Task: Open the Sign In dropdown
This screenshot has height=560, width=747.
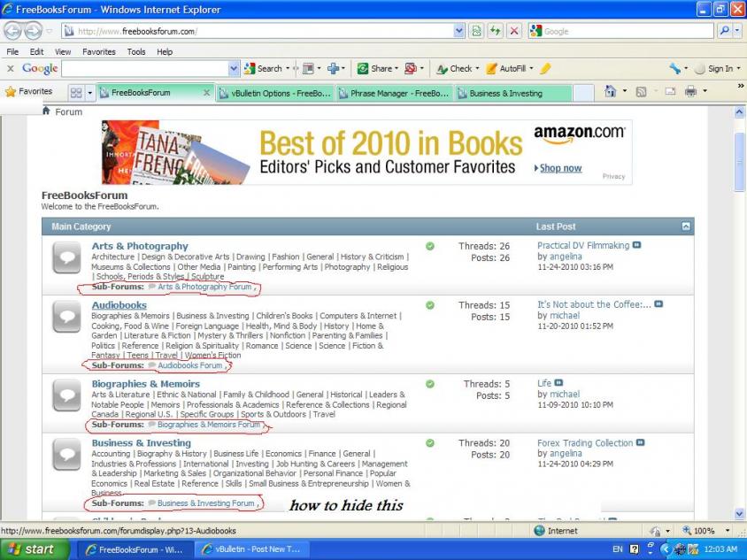Action: point(739,69)
